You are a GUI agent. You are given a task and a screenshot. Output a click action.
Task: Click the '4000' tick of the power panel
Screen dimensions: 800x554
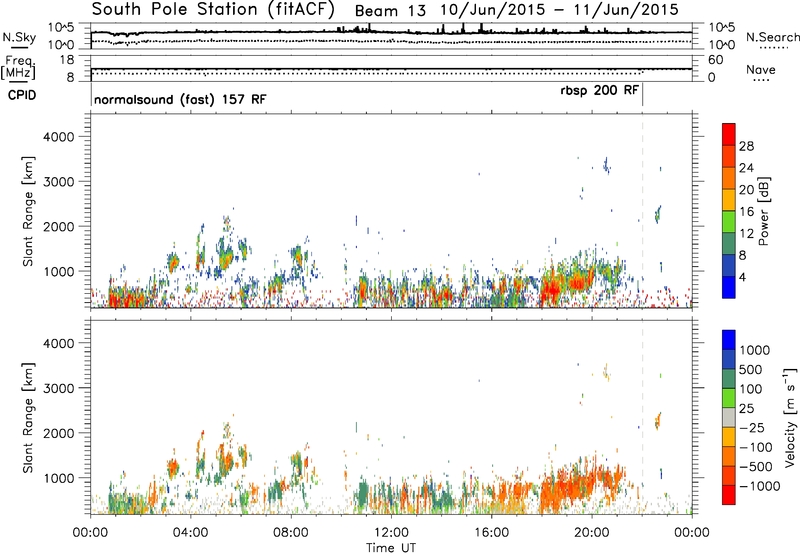(x=59, y=137)
